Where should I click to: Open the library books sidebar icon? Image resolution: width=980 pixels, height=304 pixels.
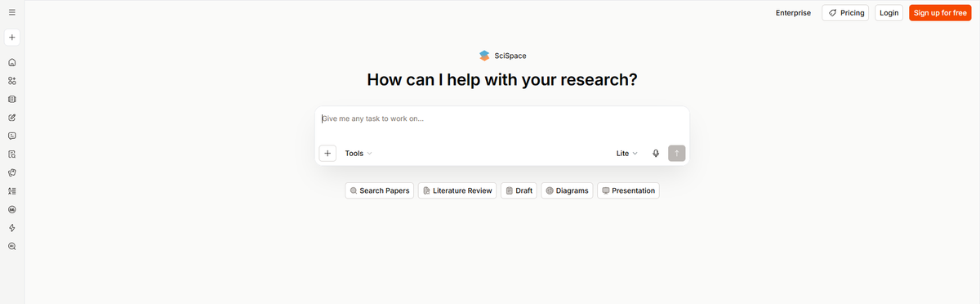[11, 99]
